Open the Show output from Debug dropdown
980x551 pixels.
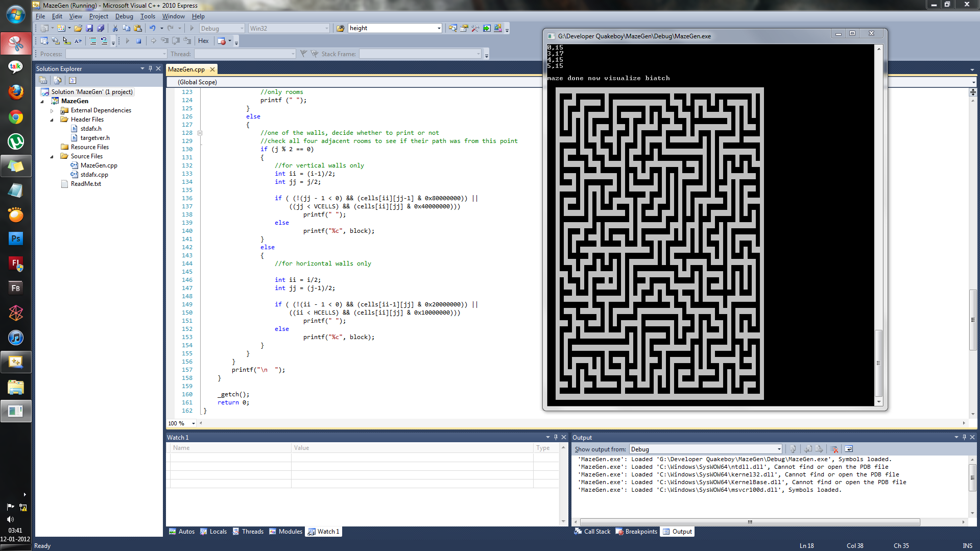pyautogui.click(x=706, y=449)
